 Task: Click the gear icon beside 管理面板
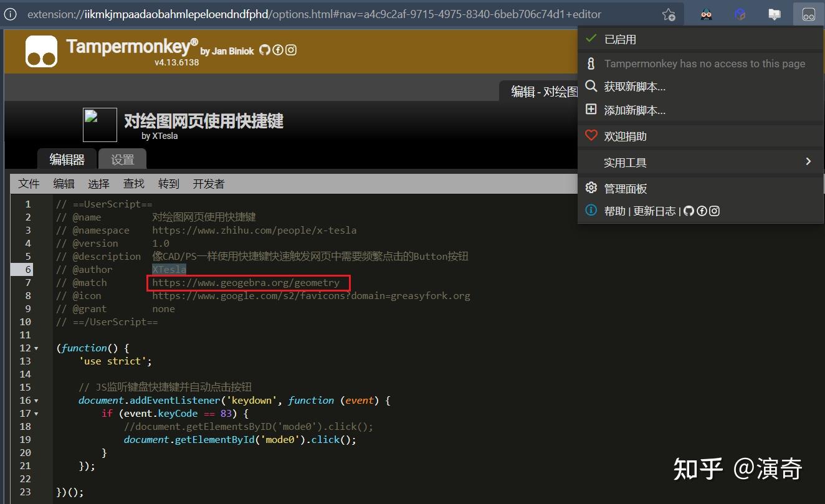[591, 188]
